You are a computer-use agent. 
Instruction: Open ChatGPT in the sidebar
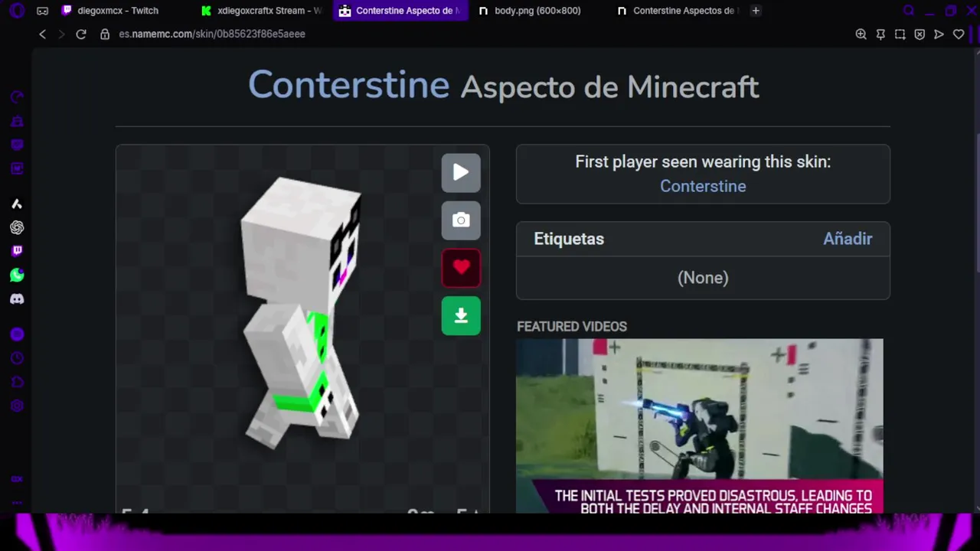tap(17, 227)
